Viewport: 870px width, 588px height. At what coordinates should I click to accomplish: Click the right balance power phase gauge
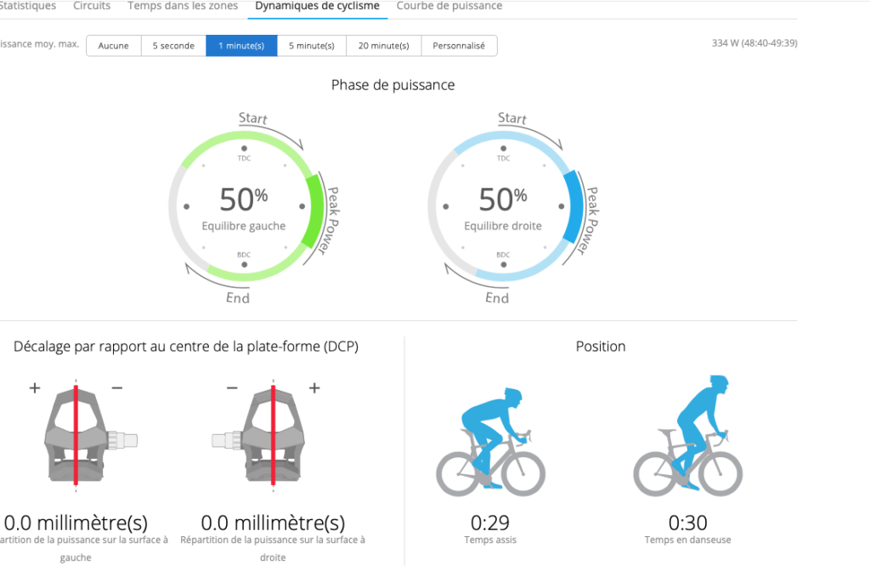pyautogui.click(x=503, y=206)
